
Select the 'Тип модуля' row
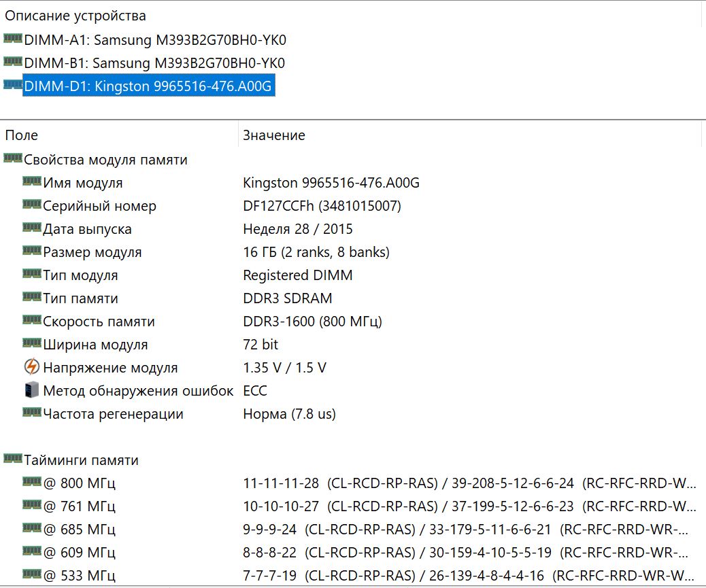coord(80,275)
